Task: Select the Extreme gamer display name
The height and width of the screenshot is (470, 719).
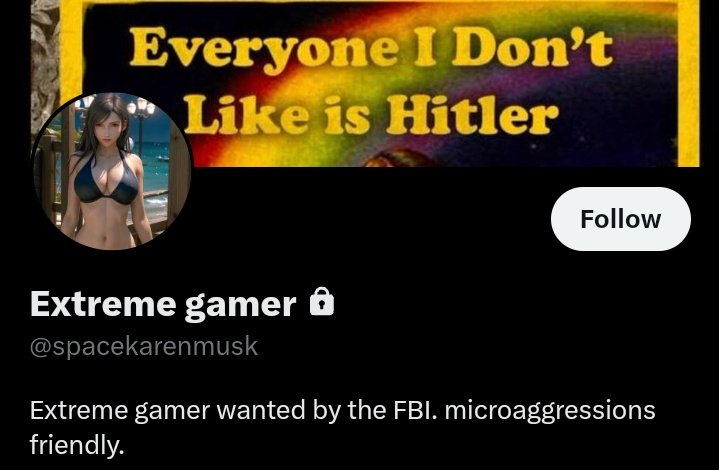Action: 163,304
